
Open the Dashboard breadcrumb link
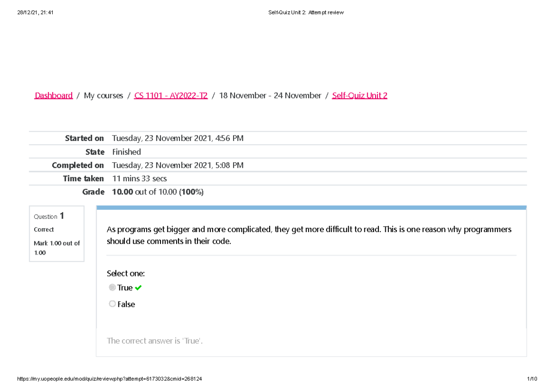point(54,96)
